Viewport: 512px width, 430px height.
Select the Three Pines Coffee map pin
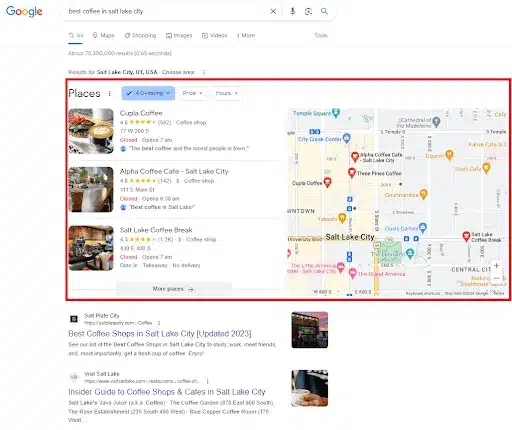352,173
